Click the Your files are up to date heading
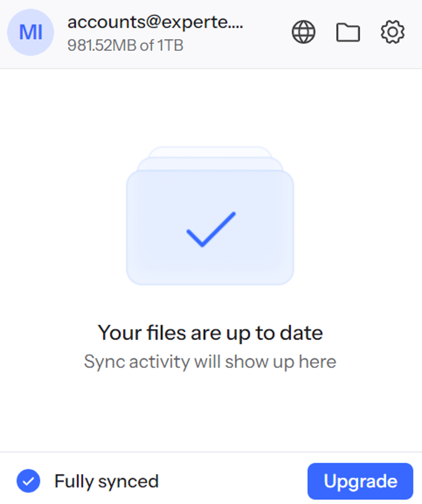The image size is (422, 504). 210,333
